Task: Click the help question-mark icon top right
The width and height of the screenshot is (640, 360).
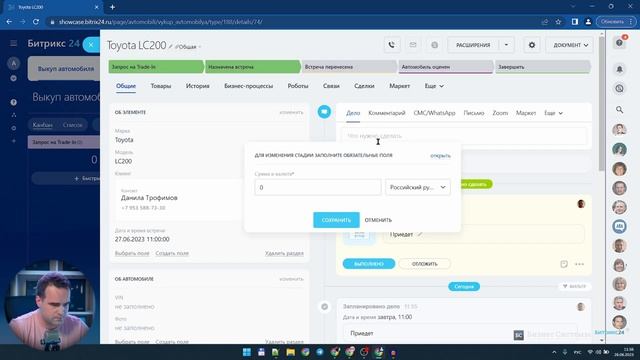Action: pos(619,43)
